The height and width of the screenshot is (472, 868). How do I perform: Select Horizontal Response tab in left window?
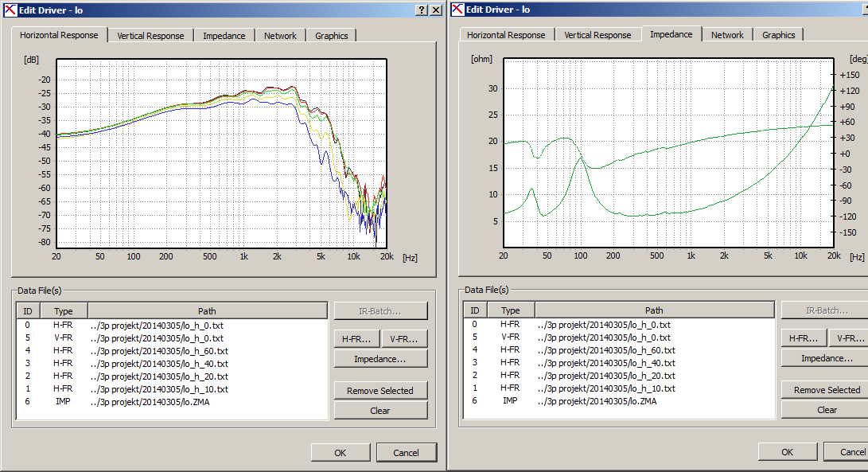[x=59, y=35]
